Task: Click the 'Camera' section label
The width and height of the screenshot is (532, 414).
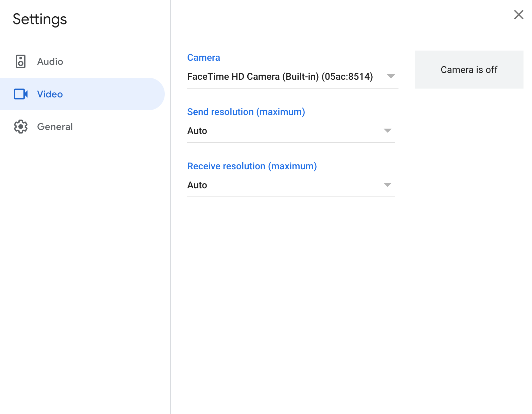Action: coord(203,57)
